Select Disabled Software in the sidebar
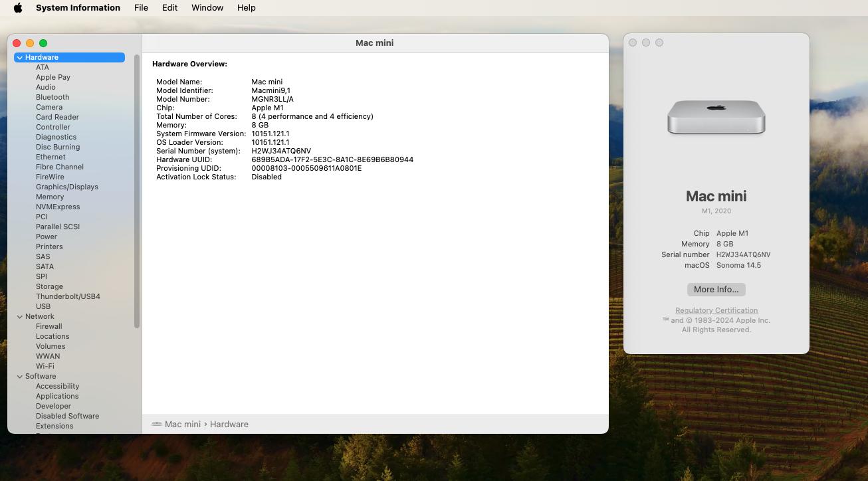 click(x=67, y=416)
